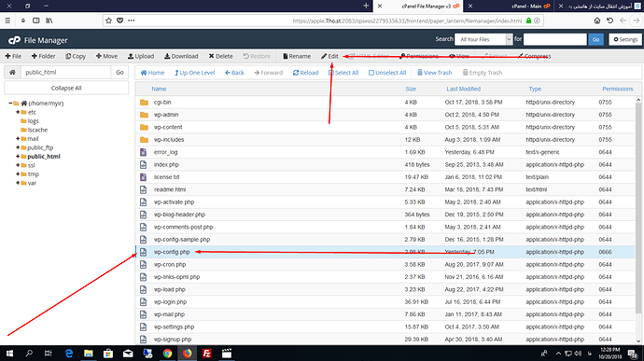Select All files
Viewport: 644px width, 361px height.
[x=343, y=73]
